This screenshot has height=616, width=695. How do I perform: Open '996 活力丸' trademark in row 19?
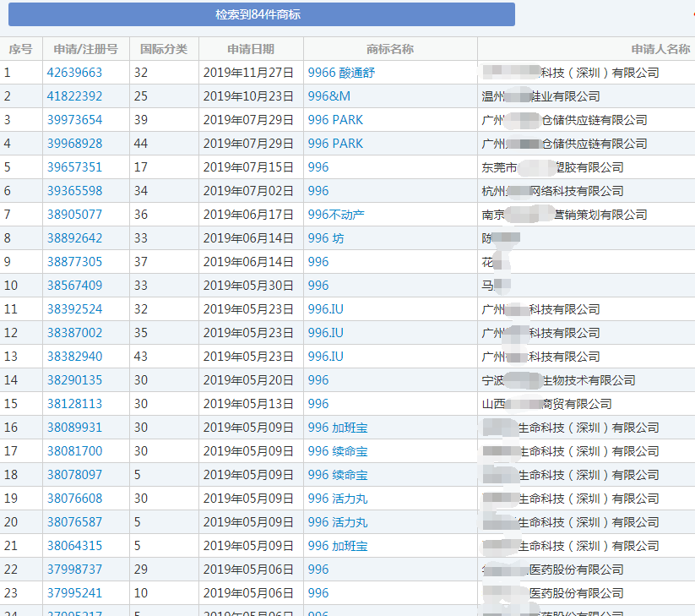coord(338,499)
